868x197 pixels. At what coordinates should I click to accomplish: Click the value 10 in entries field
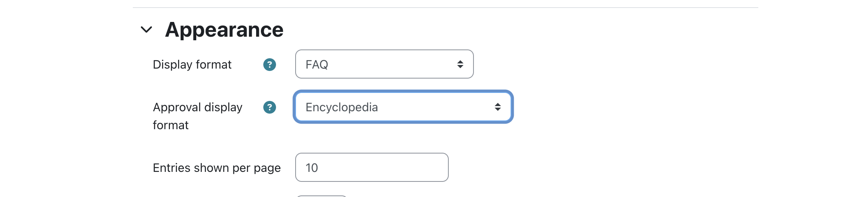point(312,168)
